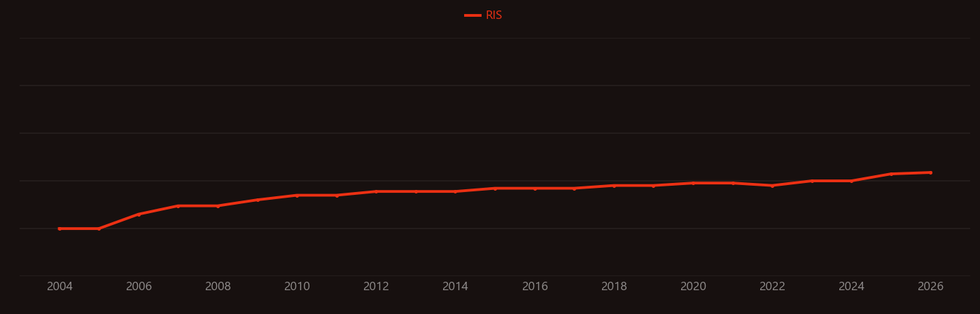
Task: Select the 2026 data point on RIS line
Action: (x=930, y=172)
